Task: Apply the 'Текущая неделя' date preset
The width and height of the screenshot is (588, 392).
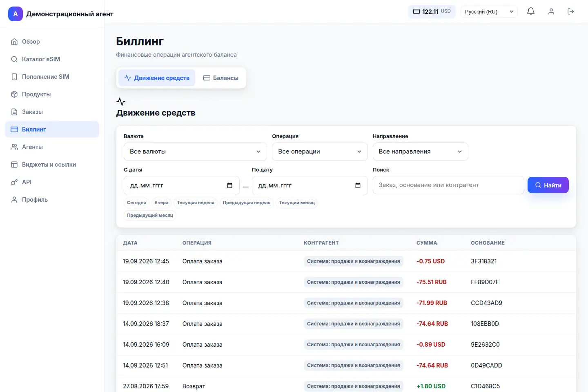Action: 196,203
